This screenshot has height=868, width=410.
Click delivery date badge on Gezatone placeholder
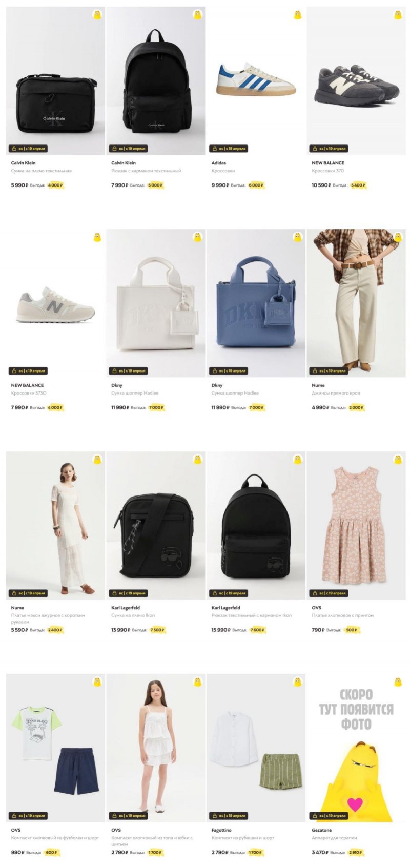[329, 816]
